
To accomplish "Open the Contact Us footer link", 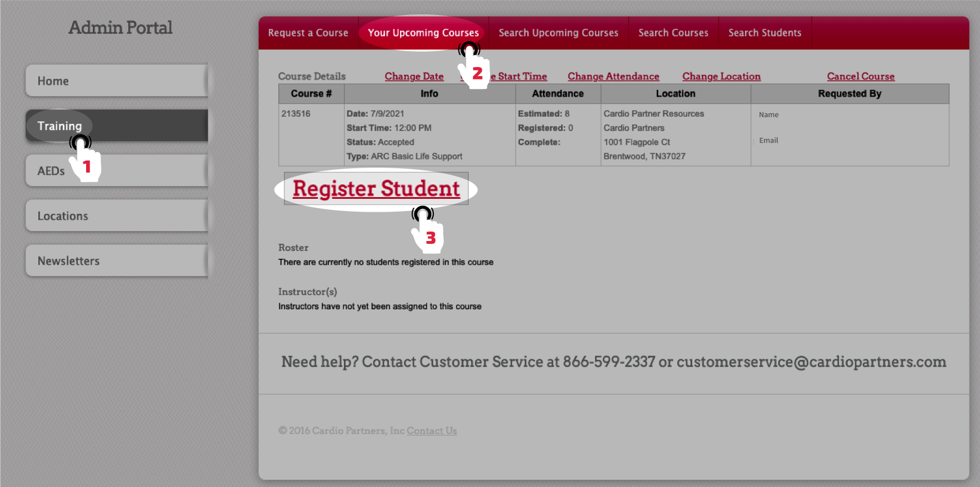I will (432, 431).
